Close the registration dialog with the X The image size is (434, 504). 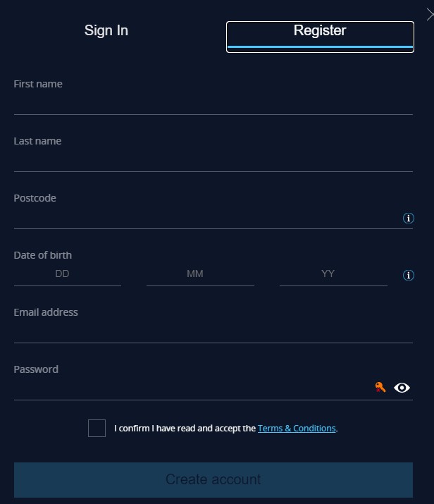pos(430,15)
